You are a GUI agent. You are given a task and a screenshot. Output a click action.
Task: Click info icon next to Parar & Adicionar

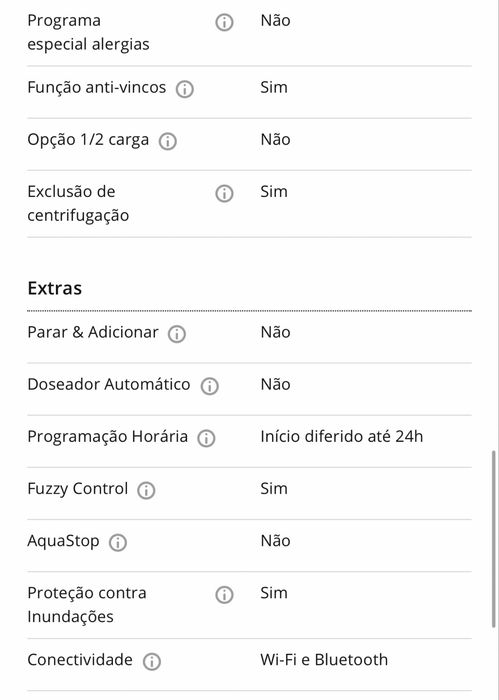click(x=177, y=333)
